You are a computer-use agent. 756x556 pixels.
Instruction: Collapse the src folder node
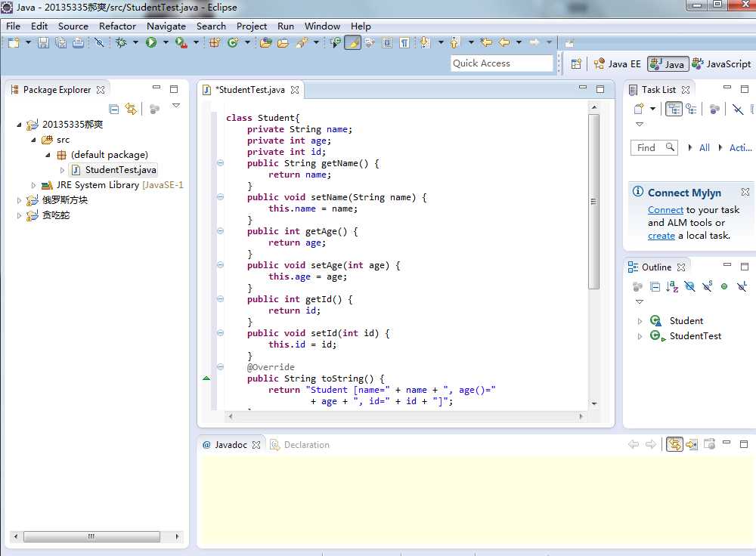click(x=33, y=140)
